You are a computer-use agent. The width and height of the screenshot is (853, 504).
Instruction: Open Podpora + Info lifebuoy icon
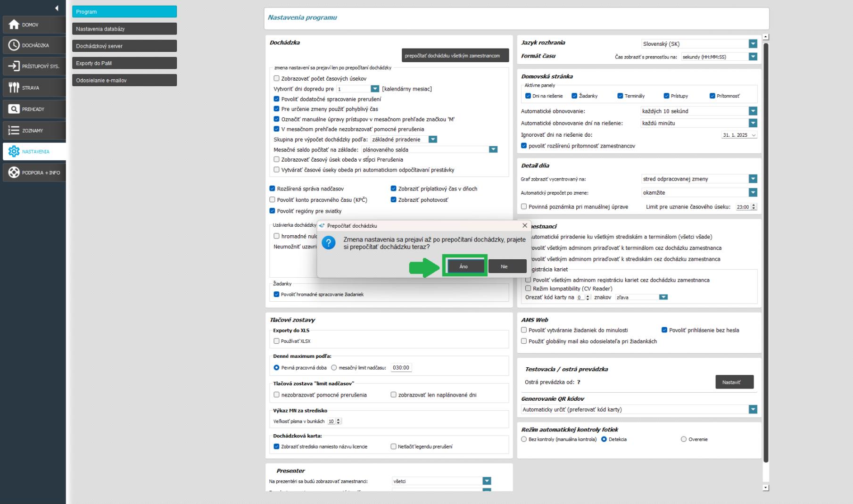14,173
